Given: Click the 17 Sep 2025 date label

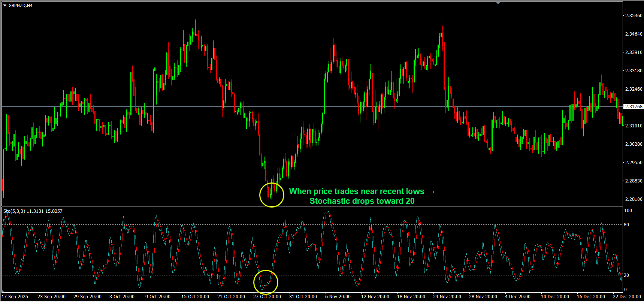Looking at the screenshot, I should (x=15, y=297).
